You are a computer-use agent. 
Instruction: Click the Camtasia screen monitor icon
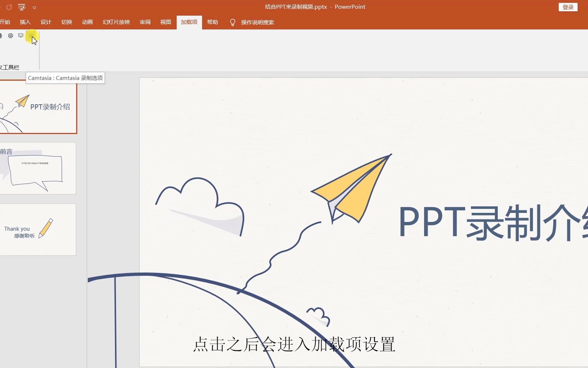[x=21, y=35]
